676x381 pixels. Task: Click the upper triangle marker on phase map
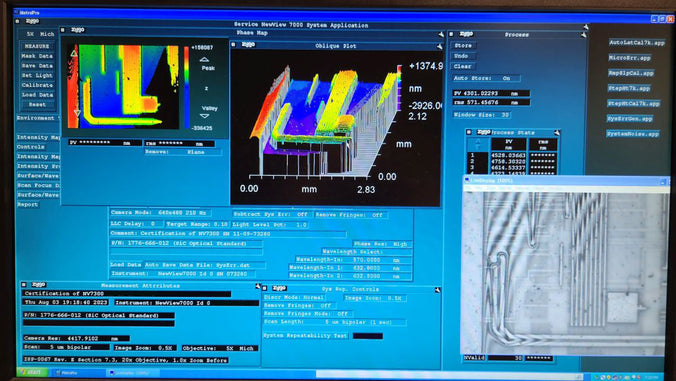[x=74, y=53]
